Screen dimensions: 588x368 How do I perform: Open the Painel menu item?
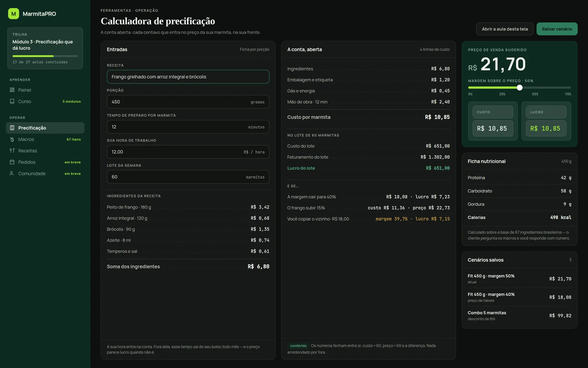click(45, 90)
